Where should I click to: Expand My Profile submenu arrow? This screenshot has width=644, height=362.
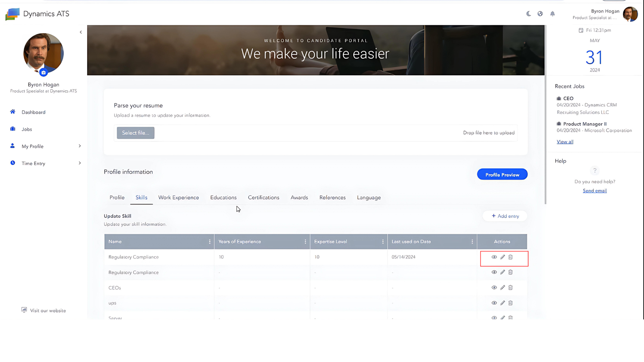coord(80,146)
